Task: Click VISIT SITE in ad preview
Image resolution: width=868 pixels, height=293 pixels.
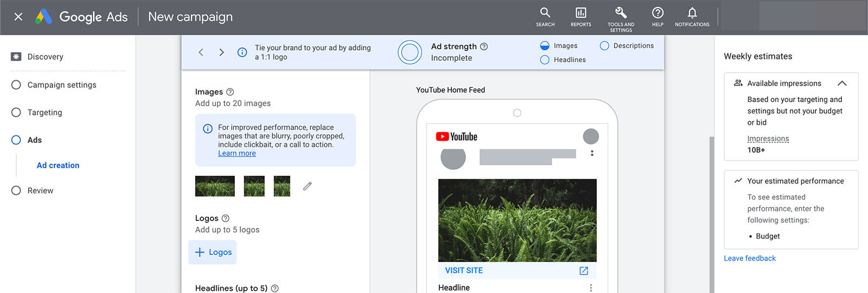Action: [x=464, y=270]
